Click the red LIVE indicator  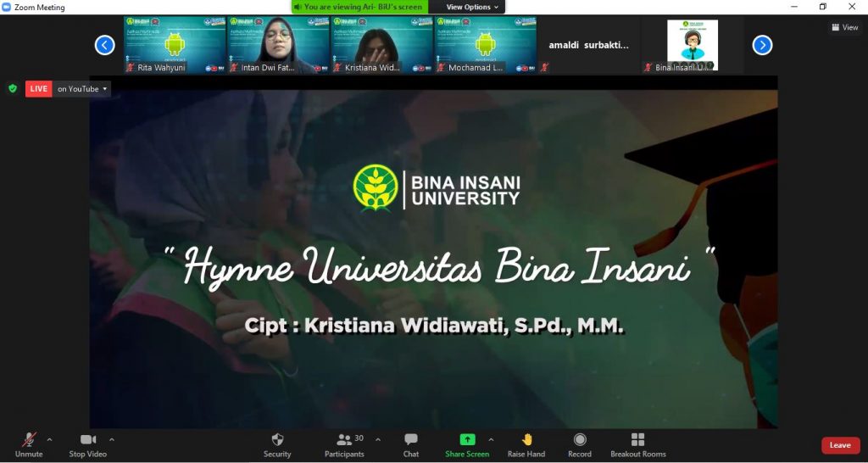(38, 88)
